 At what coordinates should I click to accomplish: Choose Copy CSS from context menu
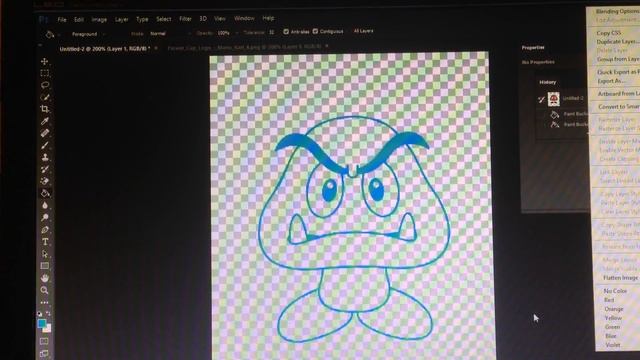coord(609,33)
